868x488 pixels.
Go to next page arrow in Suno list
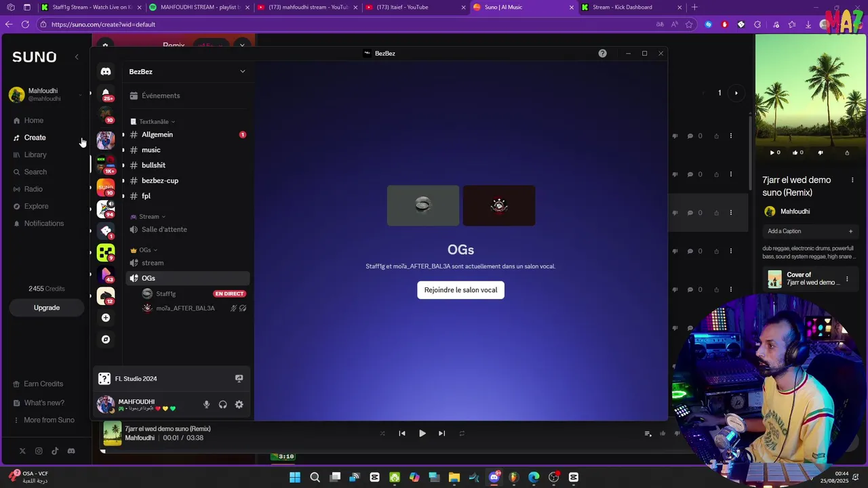coord(736,93)
